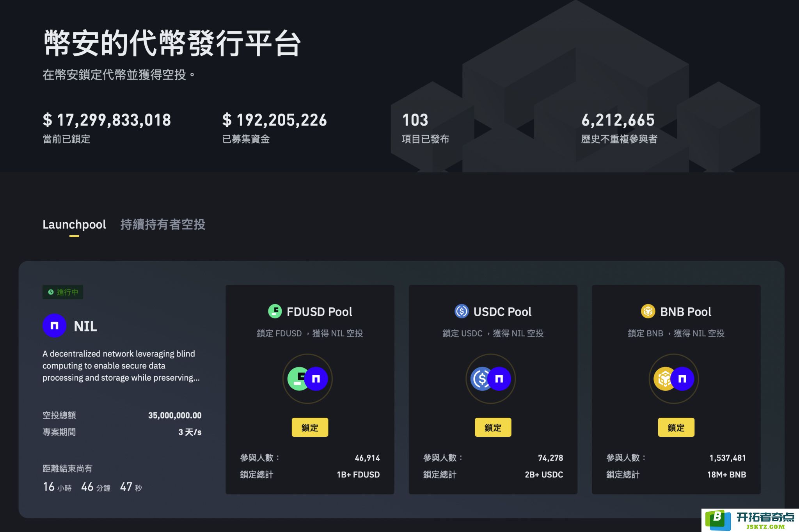Click the USDC Pool header coin icon
The width and height of the screenshot is (799, 532).
coord(462,311)
